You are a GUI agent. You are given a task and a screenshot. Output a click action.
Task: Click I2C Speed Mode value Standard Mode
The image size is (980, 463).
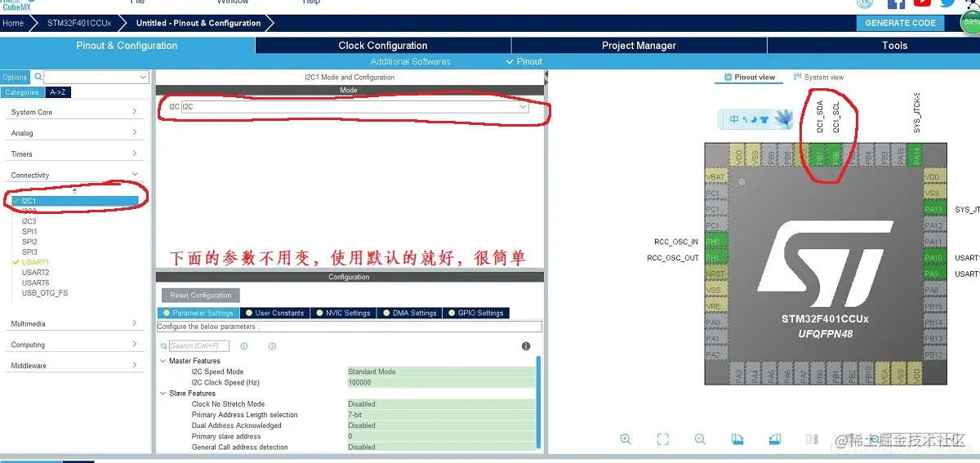[442, 372]
